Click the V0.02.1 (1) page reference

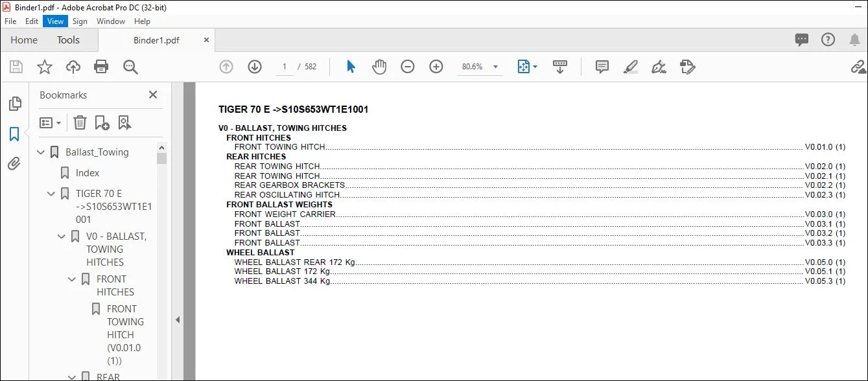point(825,176)
